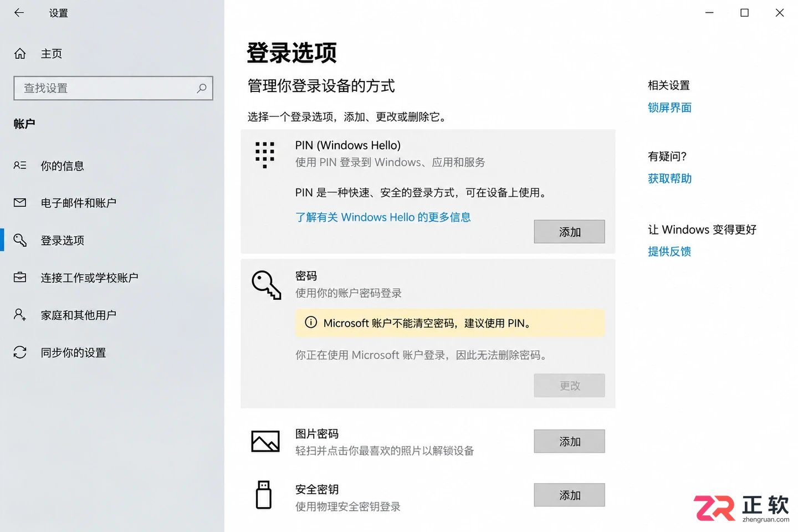The height and width of the screenshot is (532, 798).
Task: Open 了解有关 Windows Hello 的更多信息 link
Action: click(x=383, y=217)
